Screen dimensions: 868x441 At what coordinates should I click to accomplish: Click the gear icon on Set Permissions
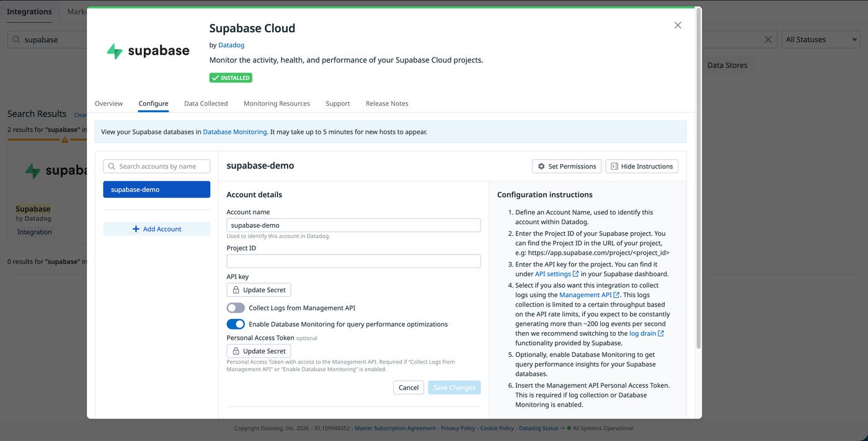pos(541,167)
